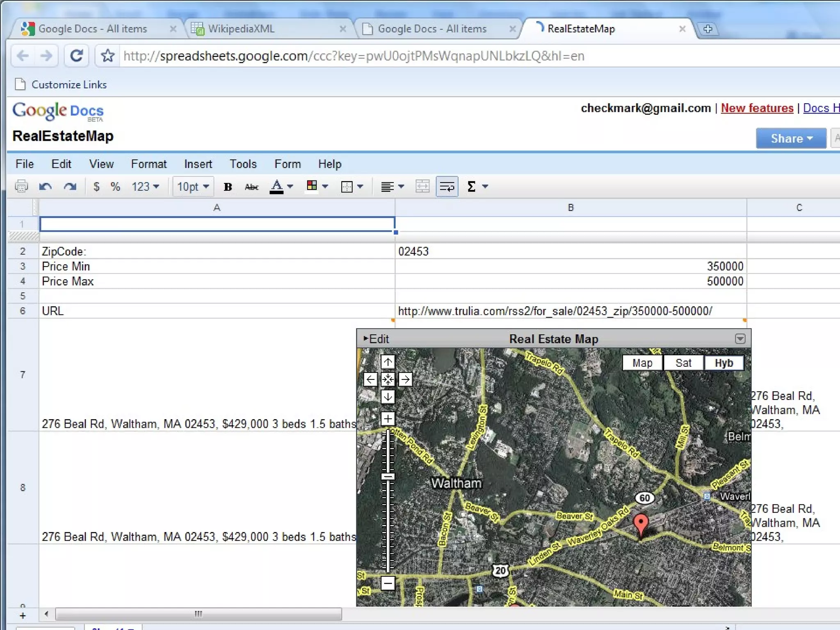Toggle bold formatting button

coord(228,187)
